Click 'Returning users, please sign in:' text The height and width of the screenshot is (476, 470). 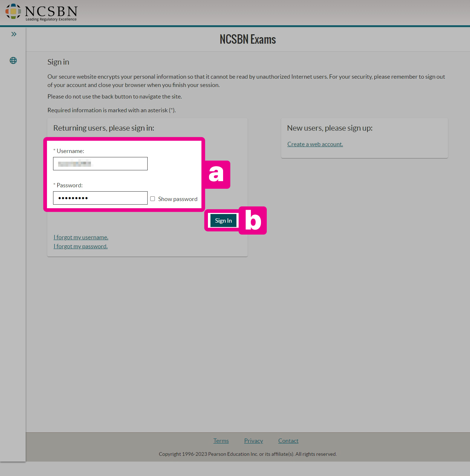[x=104, y=128]
